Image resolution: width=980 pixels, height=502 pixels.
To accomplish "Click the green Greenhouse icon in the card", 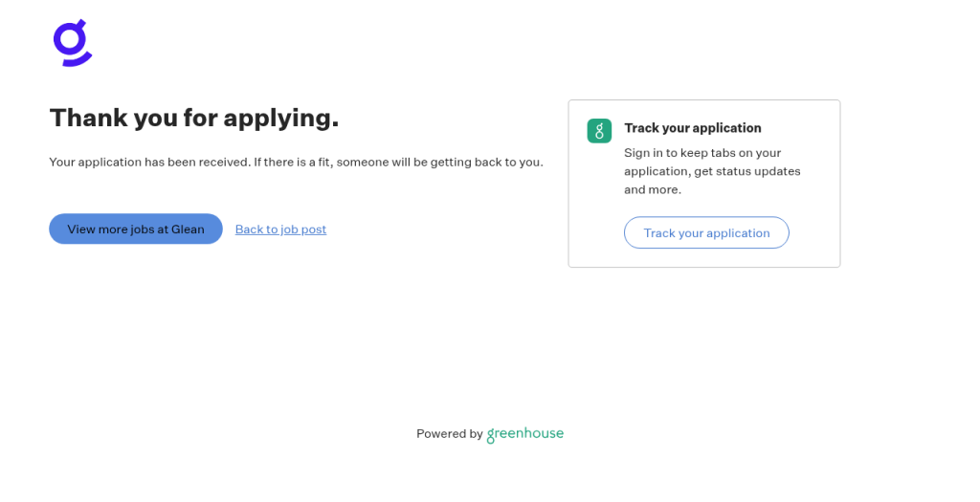I will tap(599, 131).
